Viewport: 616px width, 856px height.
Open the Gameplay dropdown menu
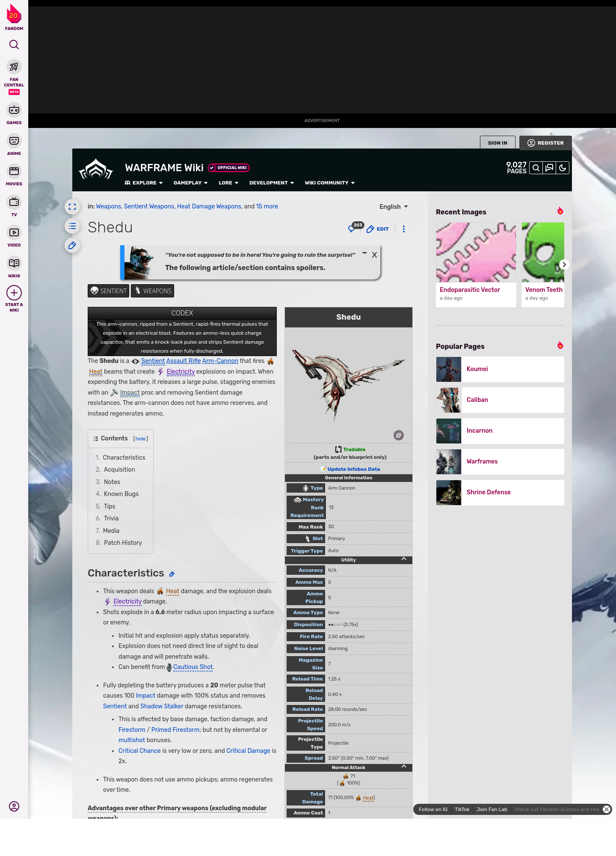pyautogui.click(x=190, y=183)
